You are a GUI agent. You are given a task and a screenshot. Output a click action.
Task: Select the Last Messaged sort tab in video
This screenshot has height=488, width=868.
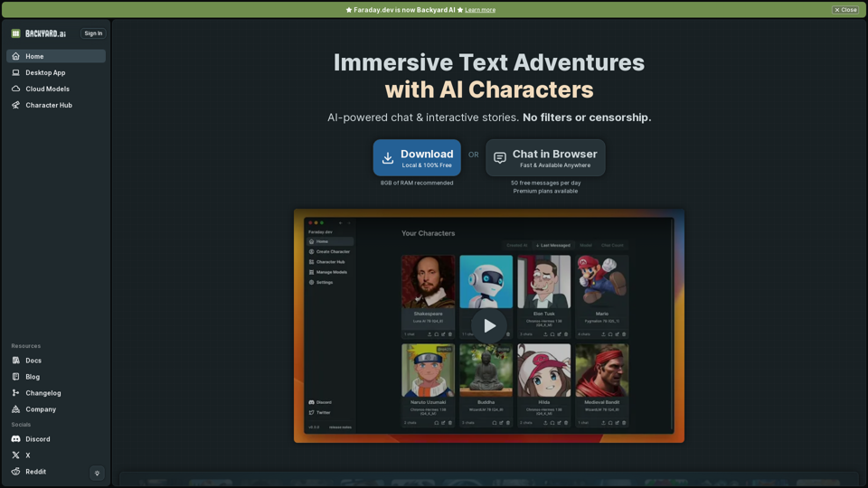click(553, 245)
